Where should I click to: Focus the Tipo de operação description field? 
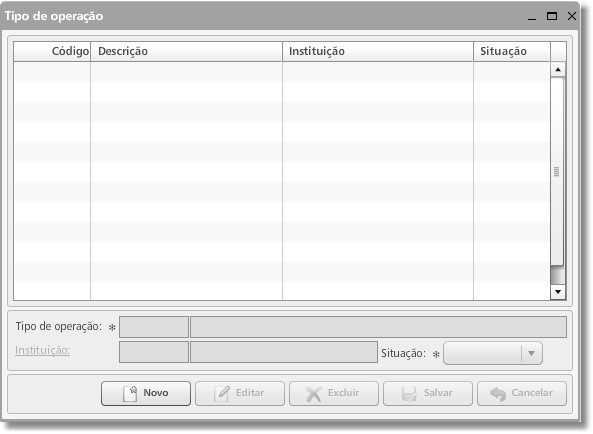[x=378, y=327]
